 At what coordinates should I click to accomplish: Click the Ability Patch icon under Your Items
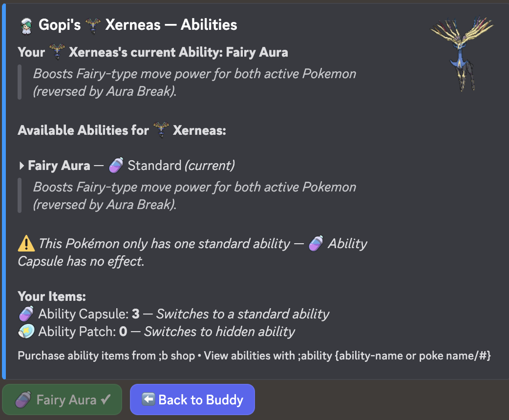26,332
